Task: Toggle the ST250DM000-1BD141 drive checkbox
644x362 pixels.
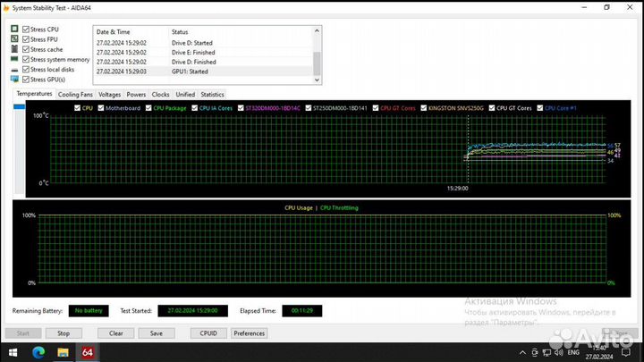Action: tap(308, 108)
